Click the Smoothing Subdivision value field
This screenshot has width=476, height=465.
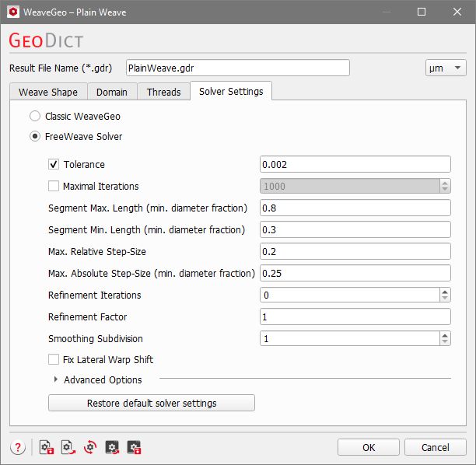pyautogui.click(x=350, y=338)
